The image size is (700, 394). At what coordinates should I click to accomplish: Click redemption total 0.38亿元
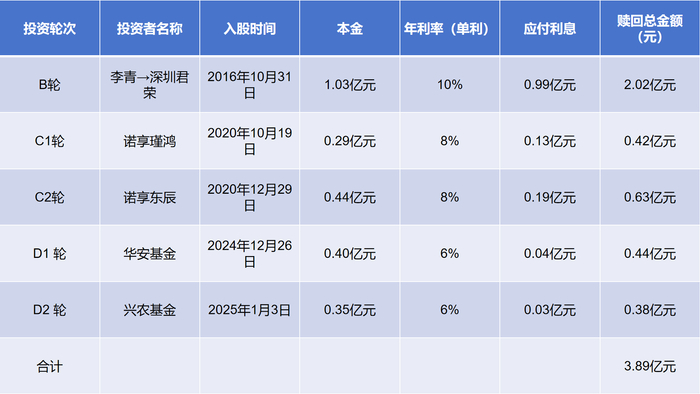point(650,310)
